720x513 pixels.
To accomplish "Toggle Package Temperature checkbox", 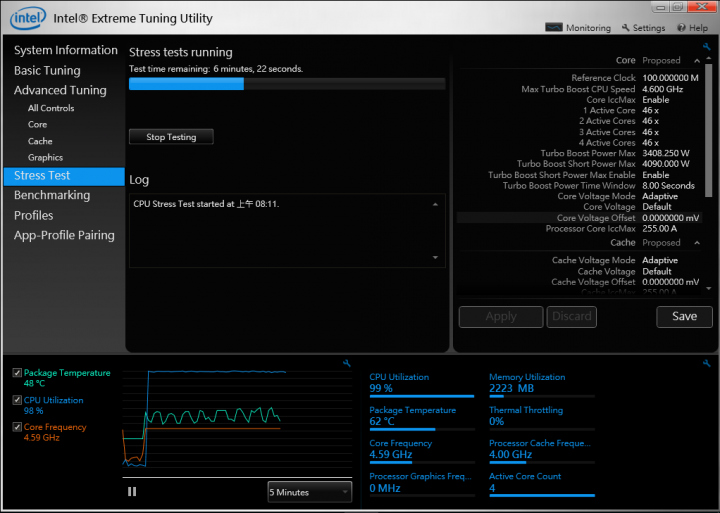I will click(17, 373).
